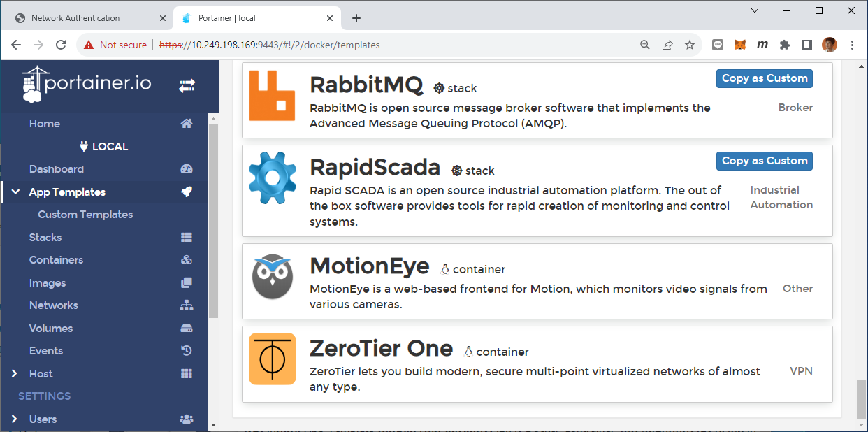Screen dimensions: 868x432
Task: Copy RapidScada template as Custom
Action: click(x=764, y=161)
